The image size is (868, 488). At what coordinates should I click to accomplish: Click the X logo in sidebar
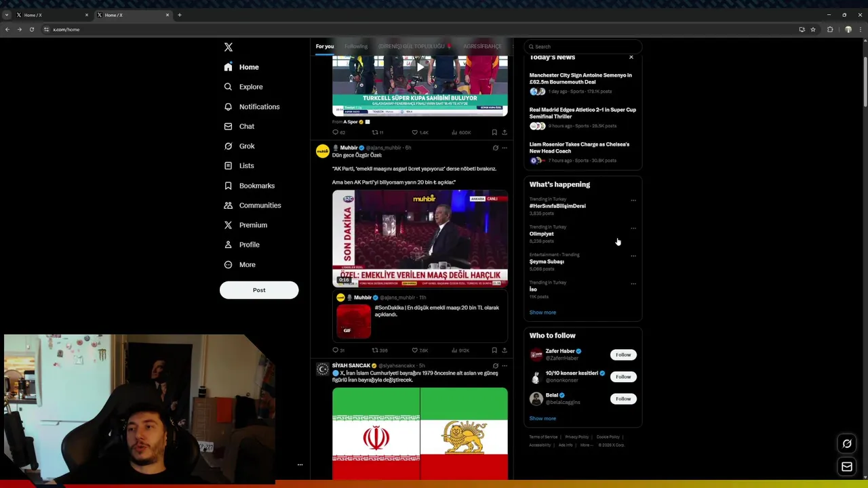pos(229,47)
